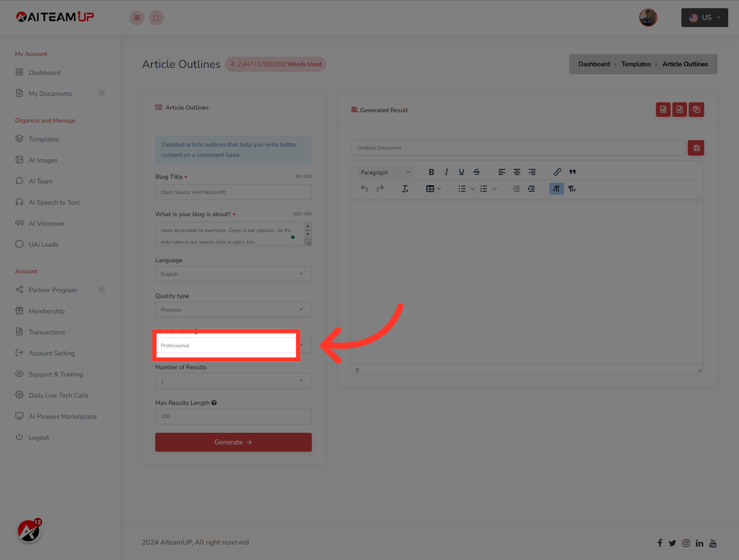Apply strikethrough formatting in editor

pyautogui.click(x=477, y=172)
